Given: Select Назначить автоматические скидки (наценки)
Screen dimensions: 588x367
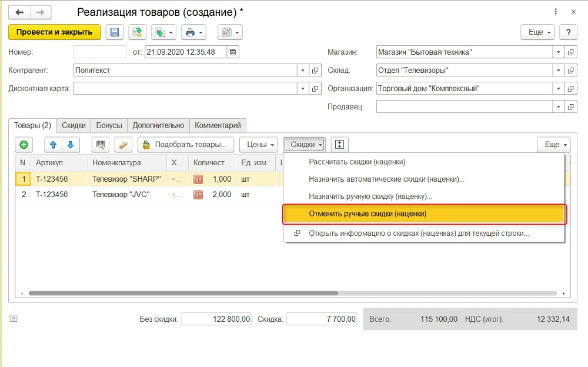Looking at the screenshot, I should (x=424, y=179).
